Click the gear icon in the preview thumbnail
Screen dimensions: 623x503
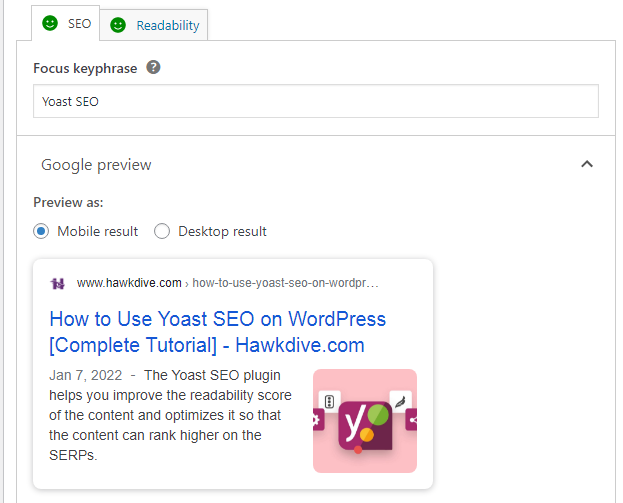(x=318, y=421)
